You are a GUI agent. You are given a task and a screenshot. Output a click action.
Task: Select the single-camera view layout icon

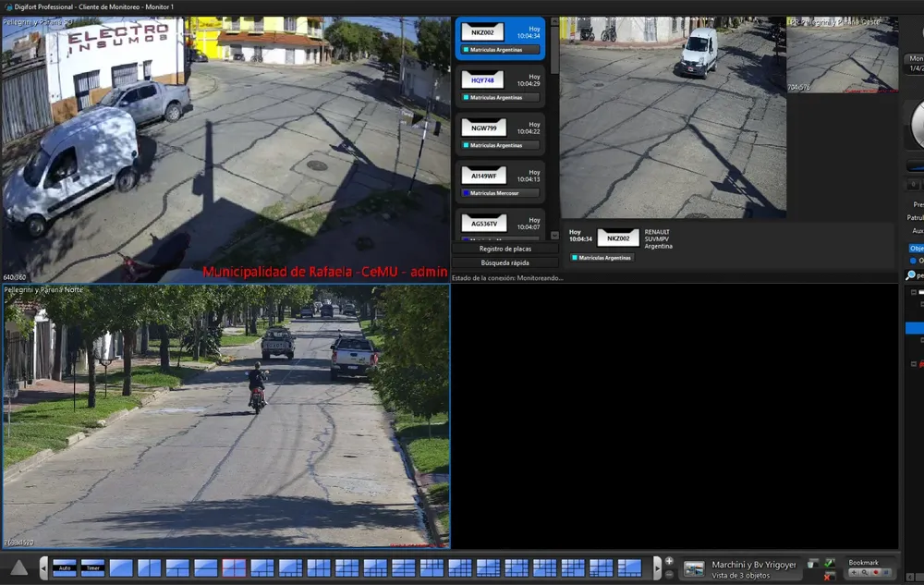121,568
